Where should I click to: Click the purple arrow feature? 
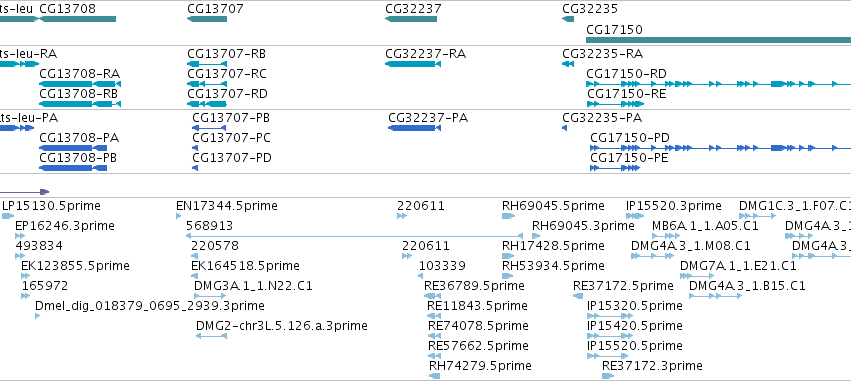(24, 192)
